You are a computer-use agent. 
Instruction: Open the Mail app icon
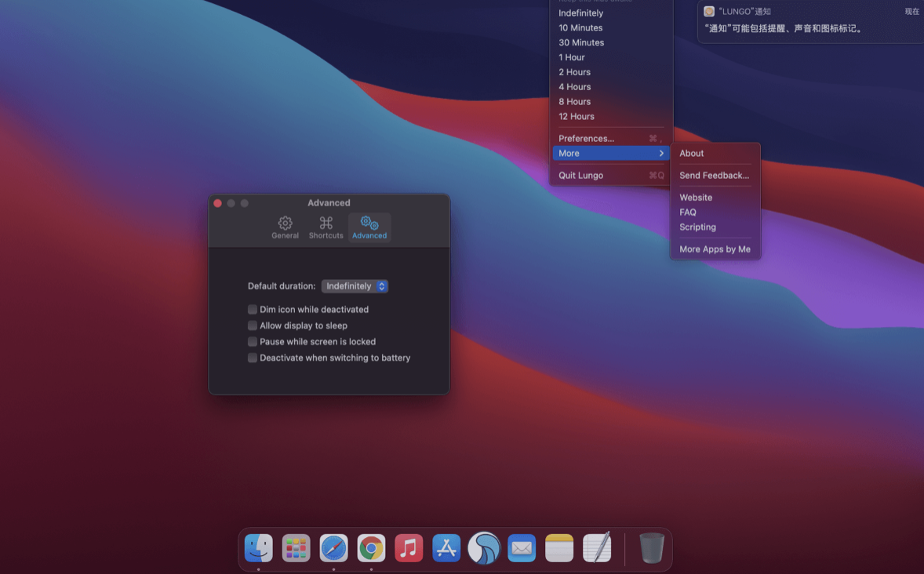point(522,548)
